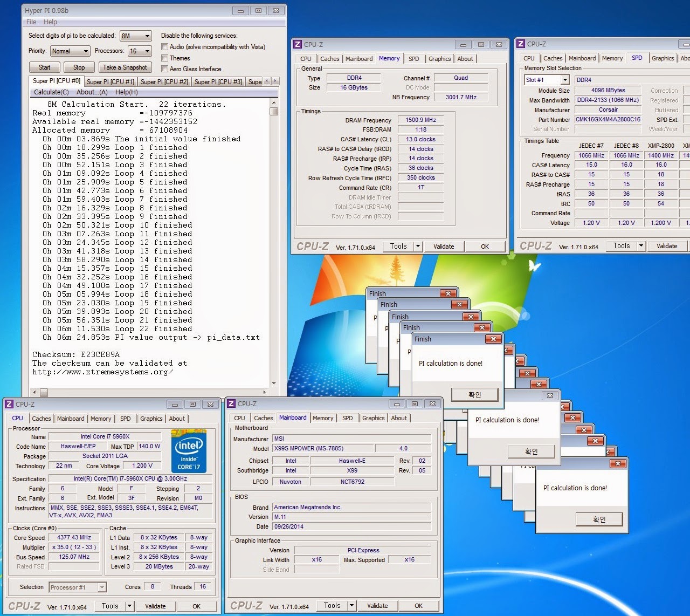This screenshot has height=616, width=690.
Task: Enable Audio (solve incompatibility with Vista) checkbox
Action: coord(165,47)
